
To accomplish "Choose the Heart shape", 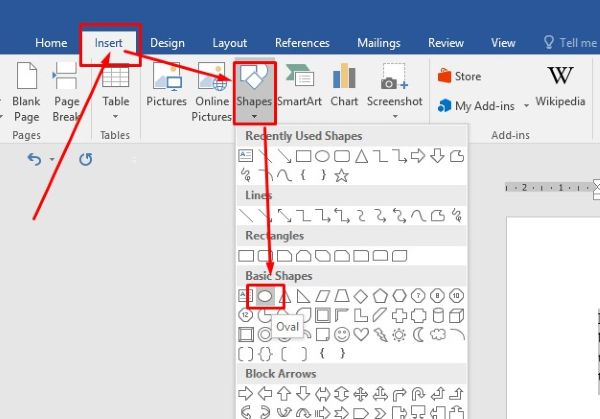I will pyautogui.click(x=360, y=334).
